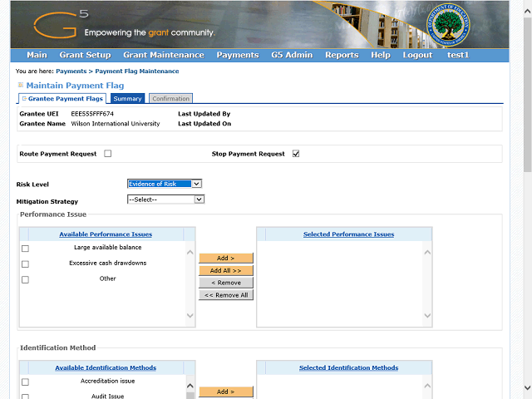The height and width of the screenshot is (399, 532).
Task: Click the << Remove All button
Action: 225,295
